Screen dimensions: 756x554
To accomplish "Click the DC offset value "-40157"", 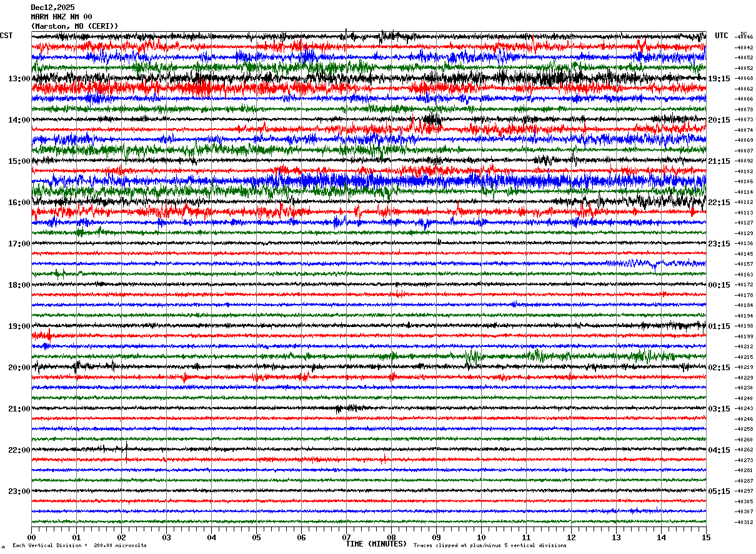I will point(744,264).
